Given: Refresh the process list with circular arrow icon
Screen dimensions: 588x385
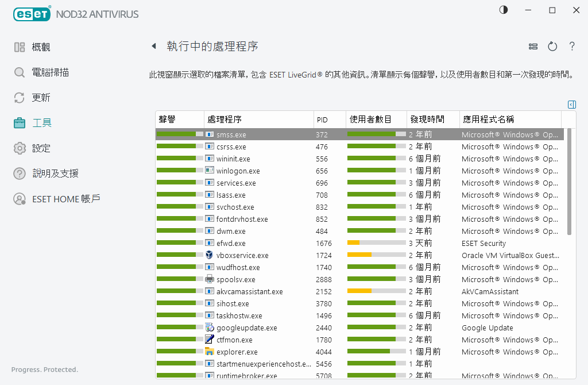Looking at the screenshot, I should point(552,47).
